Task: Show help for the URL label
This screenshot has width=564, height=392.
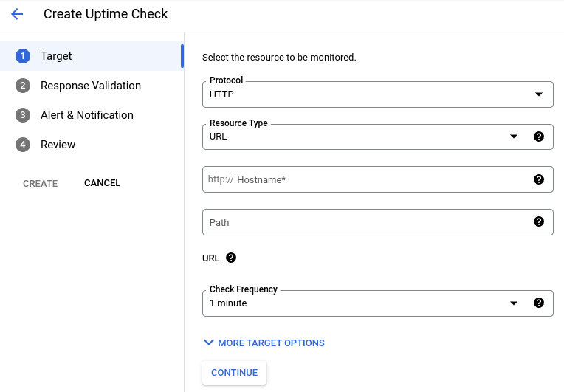Action: tap(231, 258)
